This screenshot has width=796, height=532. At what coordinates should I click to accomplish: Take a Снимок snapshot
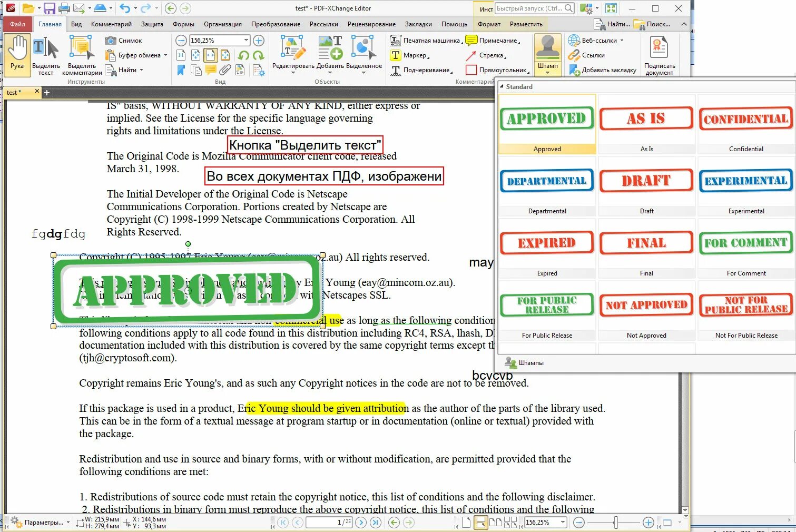124,41
